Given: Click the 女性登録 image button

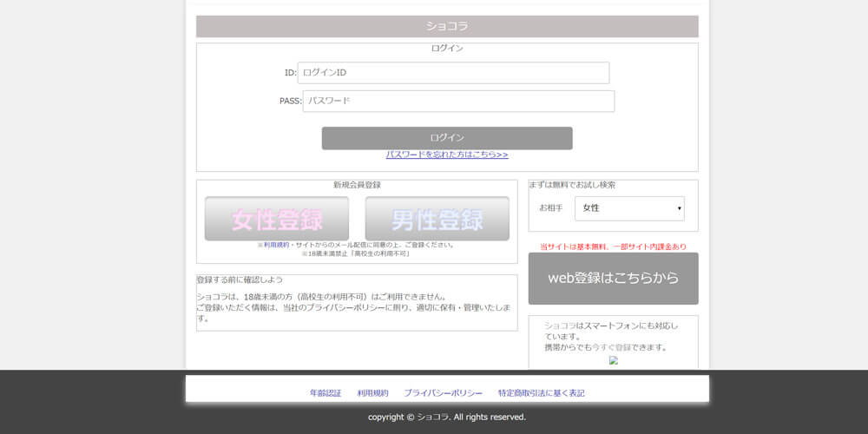Looking at the screenshot, I should coord(276,219).
